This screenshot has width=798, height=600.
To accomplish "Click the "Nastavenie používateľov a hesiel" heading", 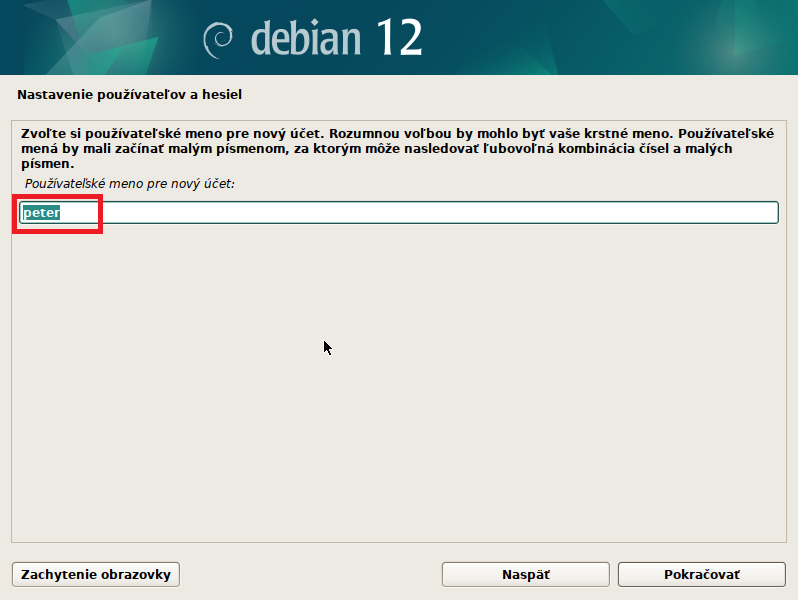I will click(x=130, y=95).
